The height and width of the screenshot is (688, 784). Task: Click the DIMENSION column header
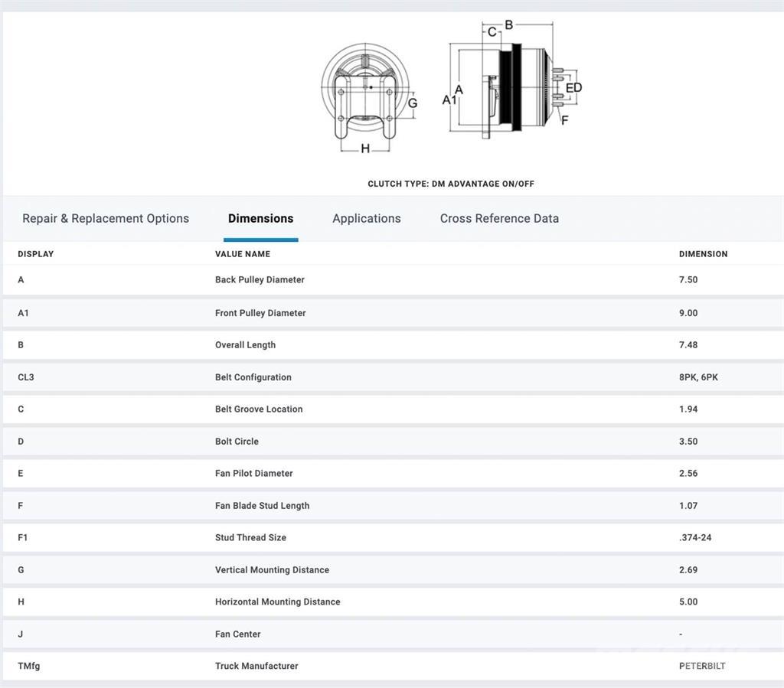pyautogui.click(x=703, y=254)
